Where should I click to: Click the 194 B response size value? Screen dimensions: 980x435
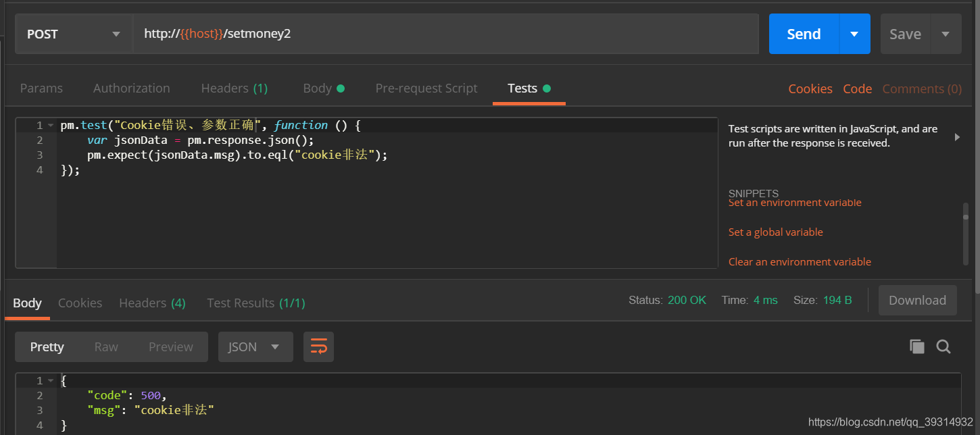click(x=837, y=300)
